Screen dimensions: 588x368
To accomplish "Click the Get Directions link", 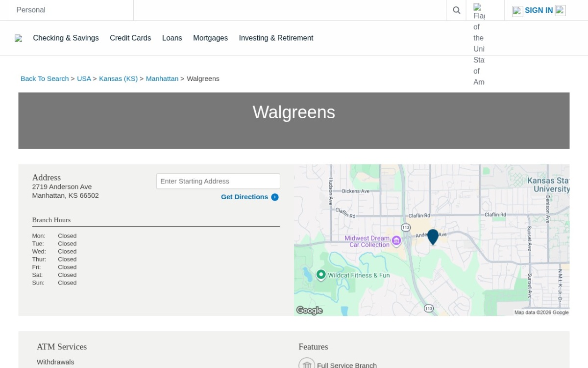I will point(245,197).
